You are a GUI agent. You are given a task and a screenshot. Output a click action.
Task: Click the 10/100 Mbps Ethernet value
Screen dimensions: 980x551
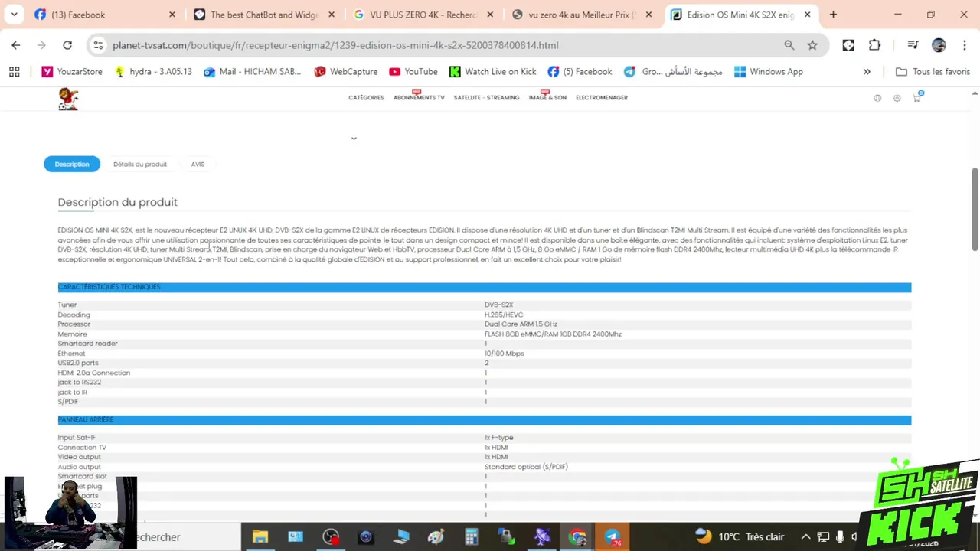tap(504, 354)
